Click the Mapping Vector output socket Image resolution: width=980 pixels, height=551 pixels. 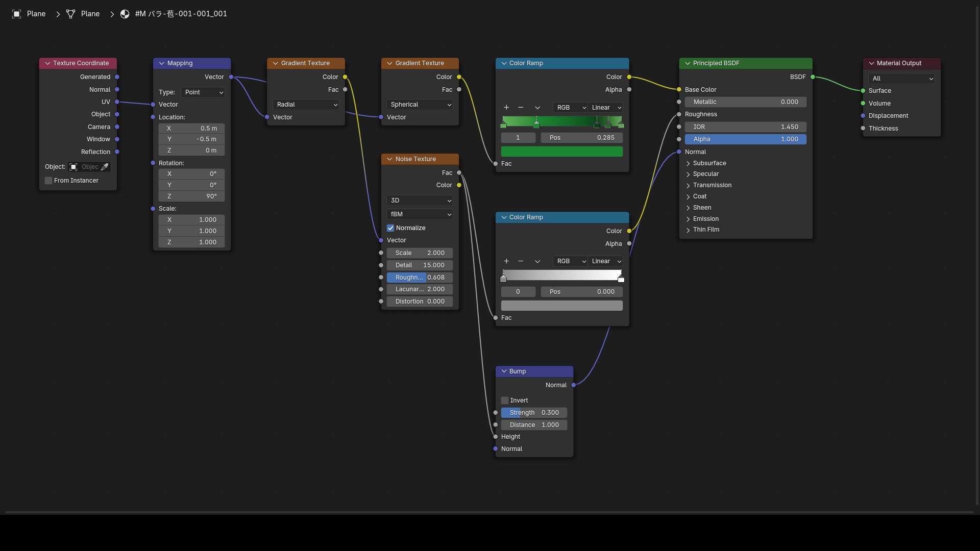pos(231,77)
